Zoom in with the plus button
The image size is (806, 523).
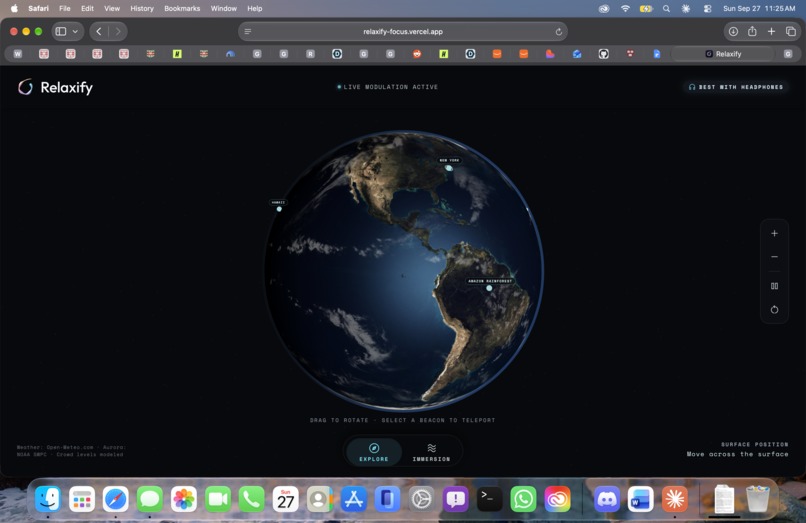click(774, 233)
